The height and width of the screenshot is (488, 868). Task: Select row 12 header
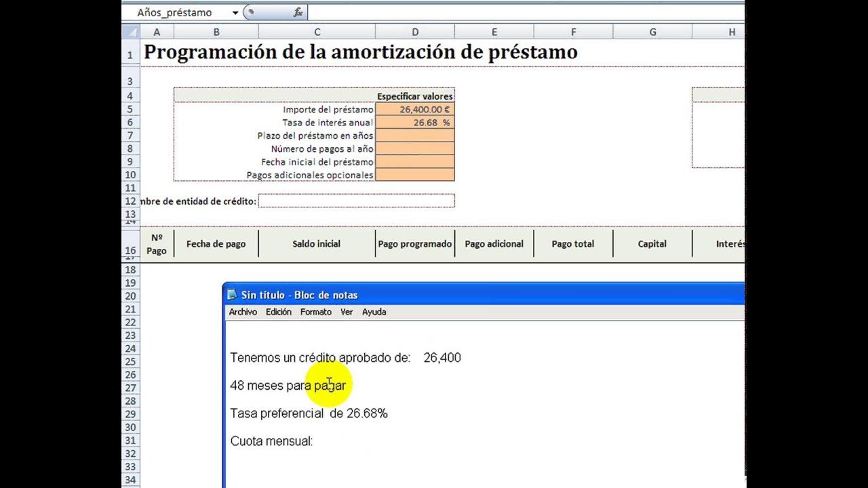pos(130,201)
